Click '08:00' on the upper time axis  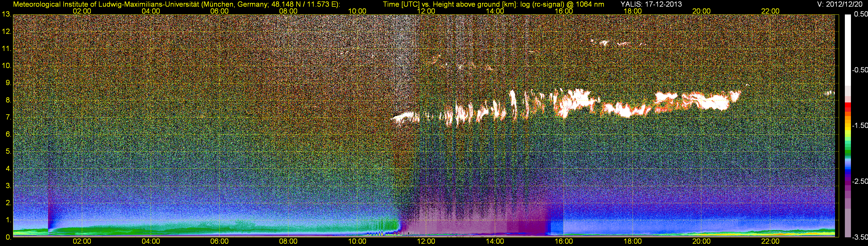288,11
